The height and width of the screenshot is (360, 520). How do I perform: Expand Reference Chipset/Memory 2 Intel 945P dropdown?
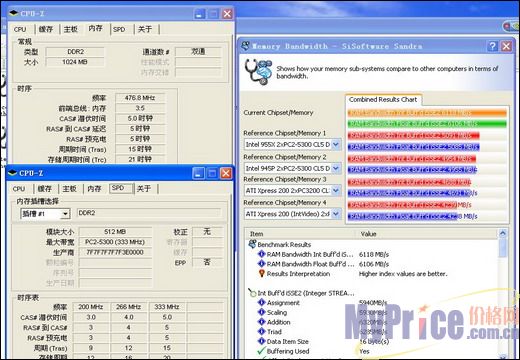point(336,168)
